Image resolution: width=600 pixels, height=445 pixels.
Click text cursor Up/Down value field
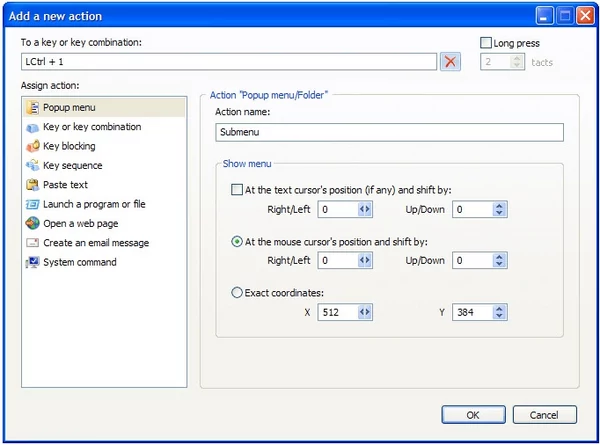click(473, 209)
